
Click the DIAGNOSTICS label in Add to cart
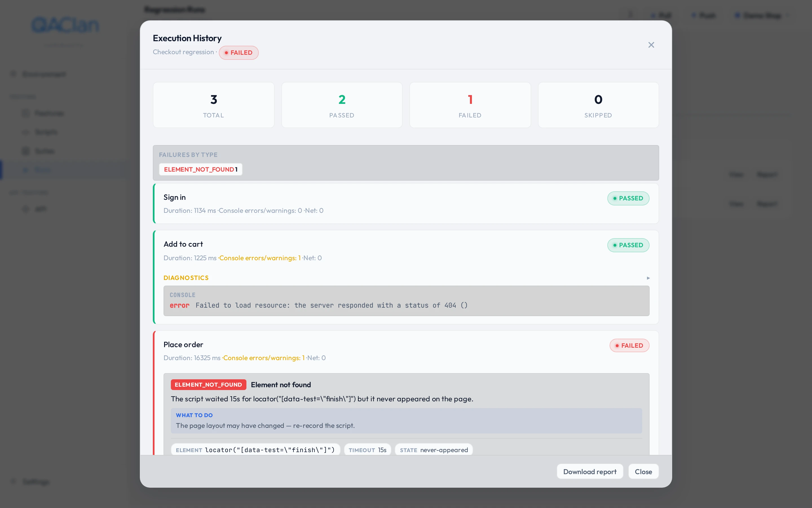tap(186, 278)
